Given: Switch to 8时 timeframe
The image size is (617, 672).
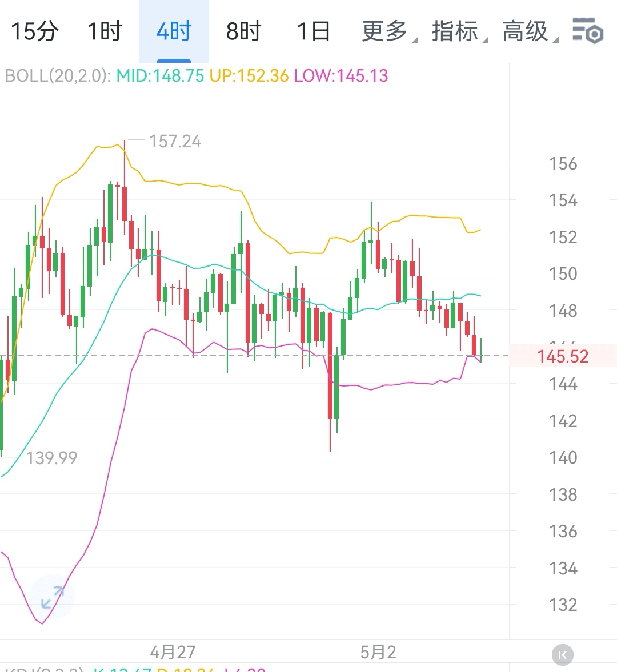Looking at the screenshot, I should click(x=243, y=31).
